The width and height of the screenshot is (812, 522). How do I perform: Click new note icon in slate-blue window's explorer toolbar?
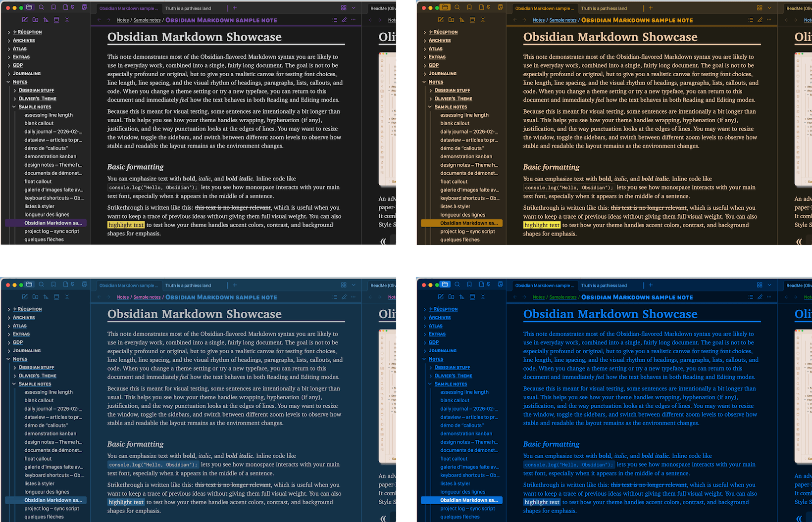coord(25,297)
